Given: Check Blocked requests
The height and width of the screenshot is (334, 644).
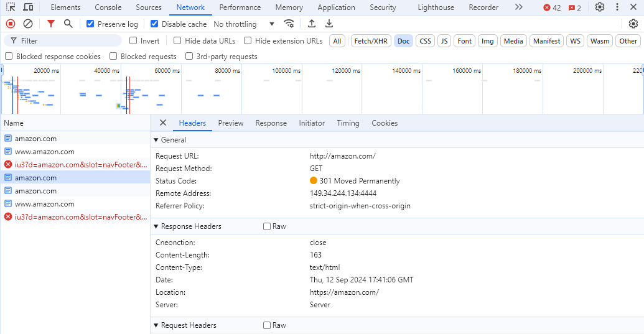Looking at the screenshot, I should click(x=113, y=56).
